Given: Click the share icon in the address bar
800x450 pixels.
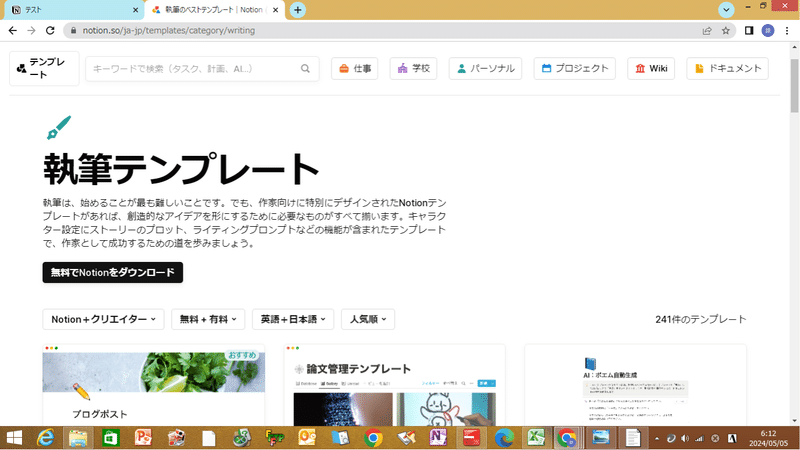Looking at the screenshot, I should pyautogui.click(x=707, y=31).
